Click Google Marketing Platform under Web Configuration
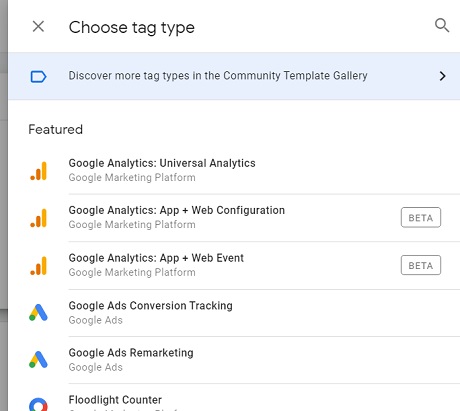Screen dimensions: 460x411 pyautogui.click(x=132, y=225)
